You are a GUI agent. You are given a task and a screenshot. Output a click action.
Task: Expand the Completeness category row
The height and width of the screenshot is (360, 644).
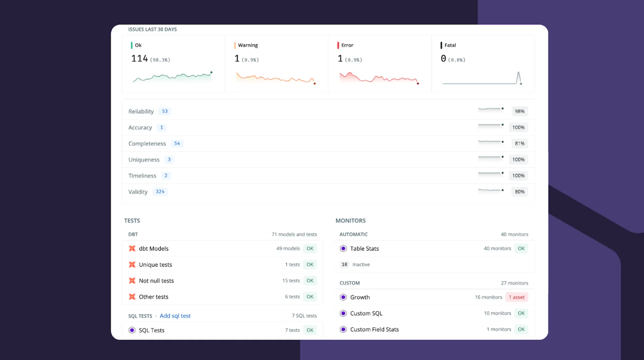[x=147, y=144]
